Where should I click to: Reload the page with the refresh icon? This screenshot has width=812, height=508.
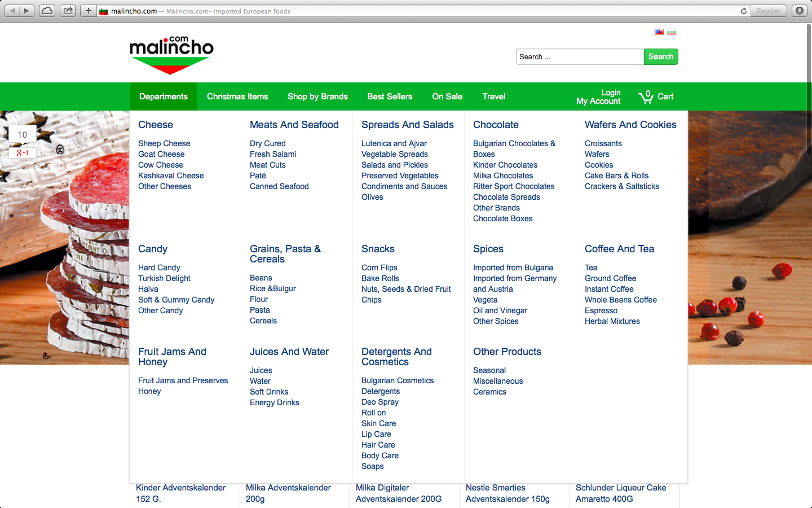tap(743, 11)
